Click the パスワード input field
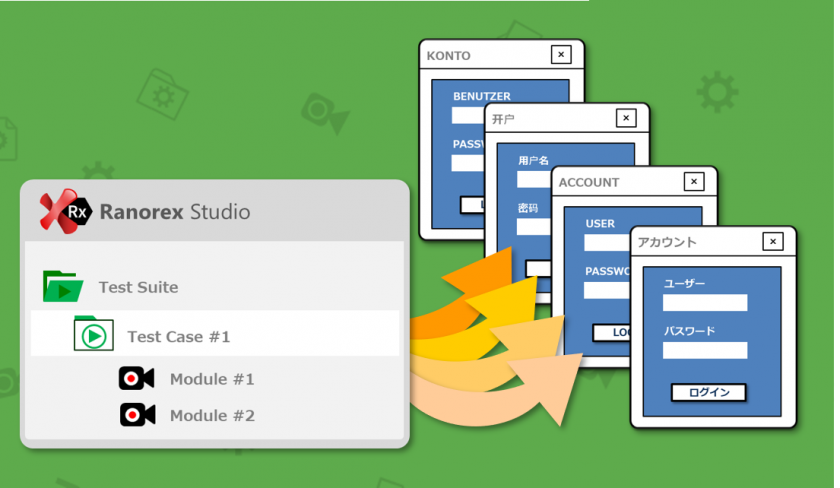 coord(705,350)
